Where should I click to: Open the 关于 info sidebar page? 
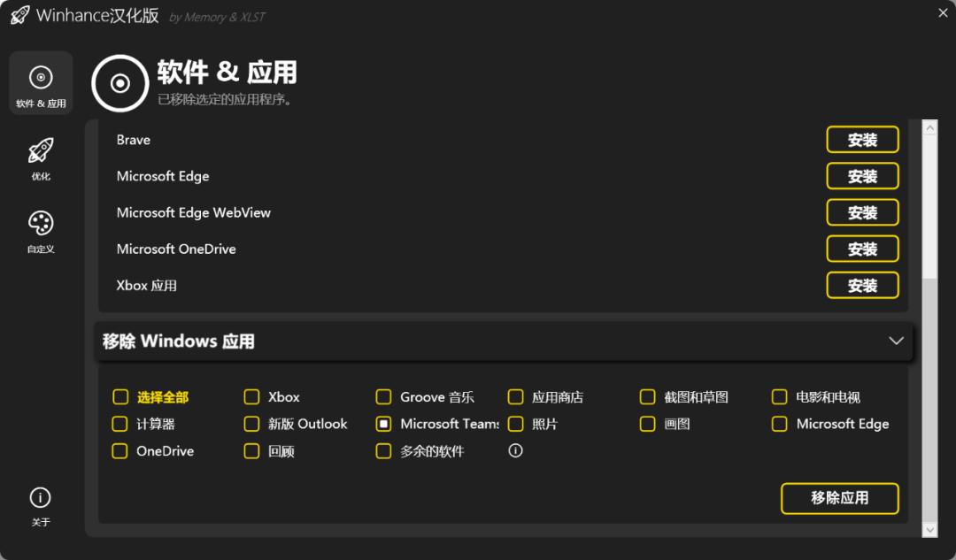(x=40, y=506)
